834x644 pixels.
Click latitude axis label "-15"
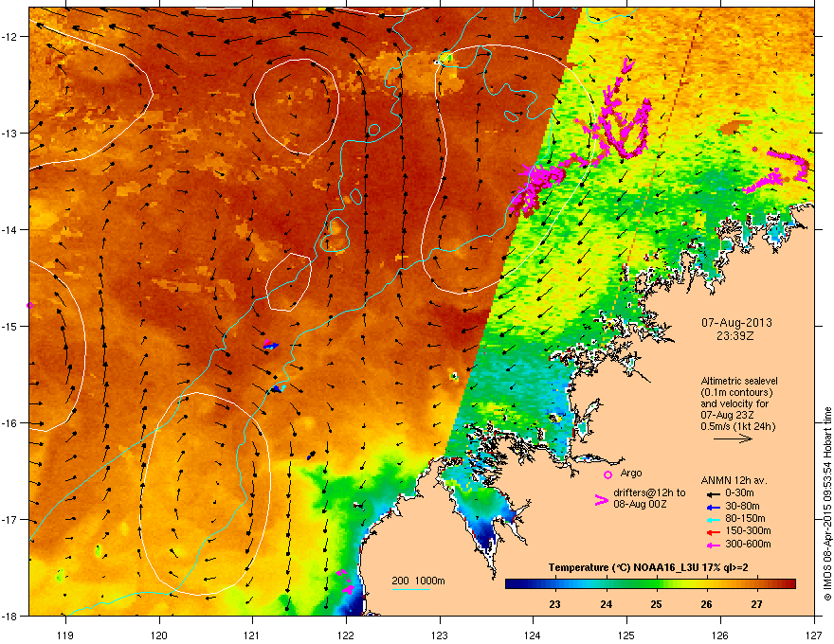[9, 326]
